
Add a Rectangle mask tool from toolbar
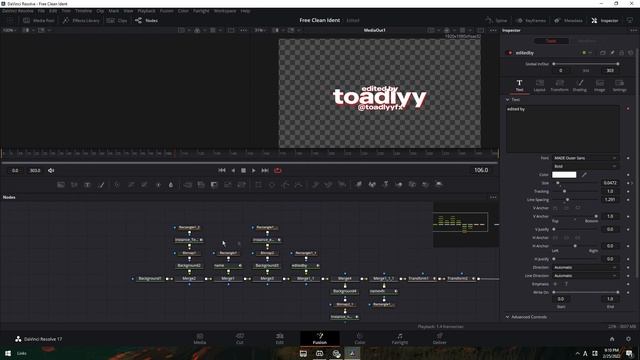[x=259, y=185]
